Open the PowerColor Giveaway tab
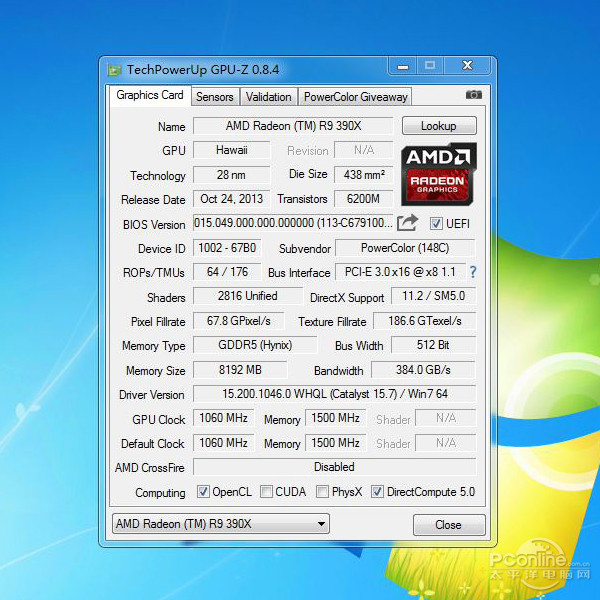This screenshot has height=600, width=600. click(355, 97)
